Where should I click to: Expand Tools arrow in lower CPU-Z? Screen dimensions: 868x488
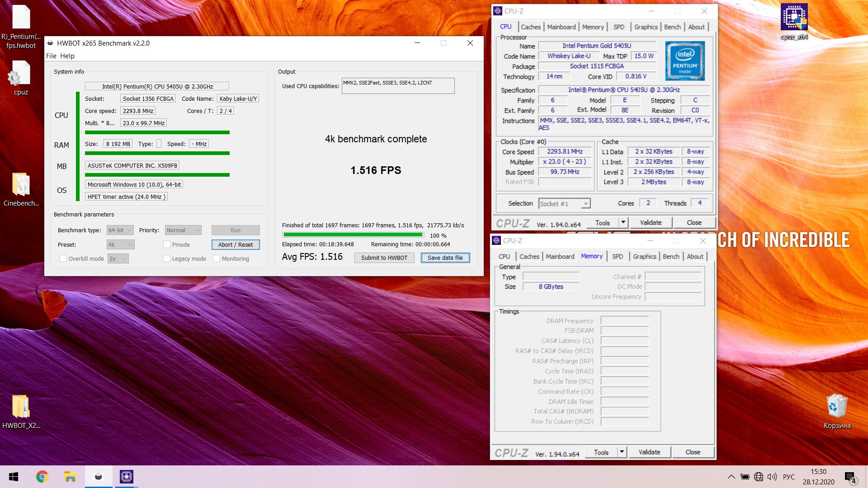pos(622,452)
